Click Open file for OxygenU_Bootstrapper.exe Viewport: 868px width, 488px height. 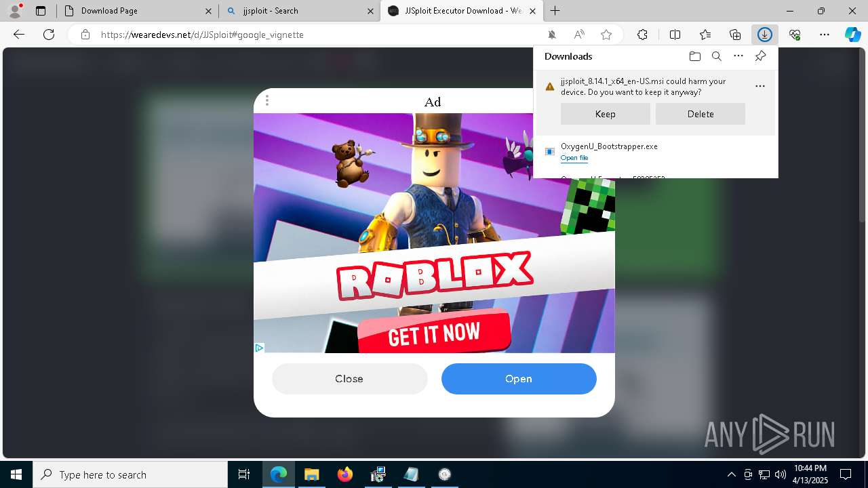[x=574, y=158]
